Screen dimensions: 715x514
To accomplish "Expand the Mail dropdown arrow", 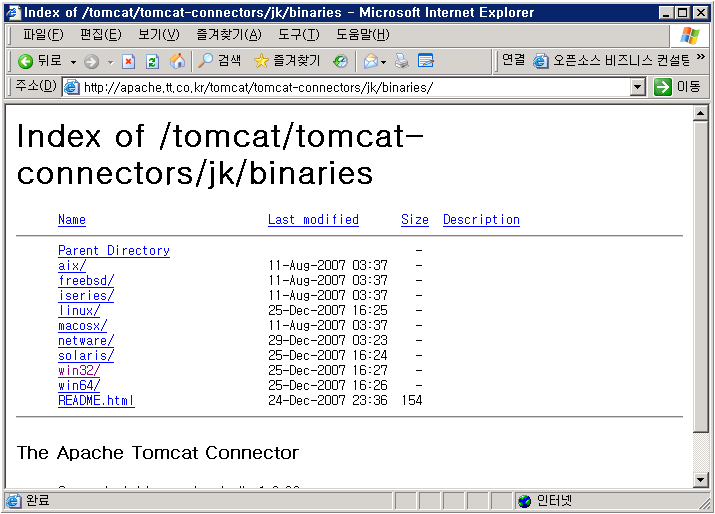I will click(x=383, y=62).
